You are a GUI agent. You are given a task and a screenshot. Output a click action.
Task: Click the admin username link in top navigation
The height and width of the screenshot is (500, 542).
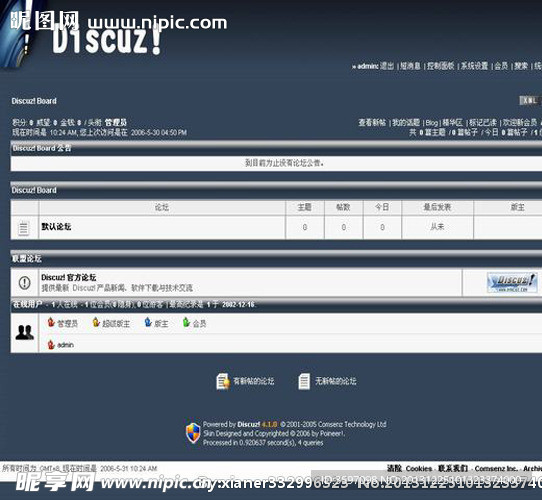click(x=368, y=66)
